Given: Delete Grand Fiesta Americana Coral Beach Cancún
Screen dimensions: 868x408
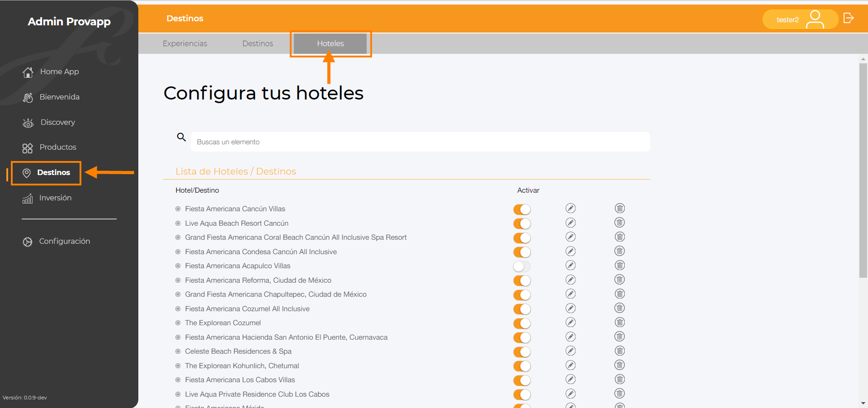Looking at the screenshot, I should (620, 237).
